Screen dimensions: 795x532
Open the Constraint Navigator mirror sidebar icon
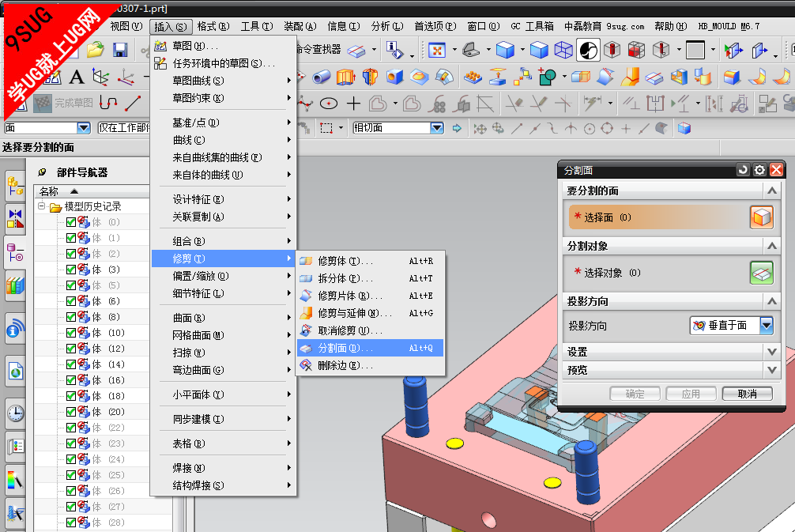(15, 218)
